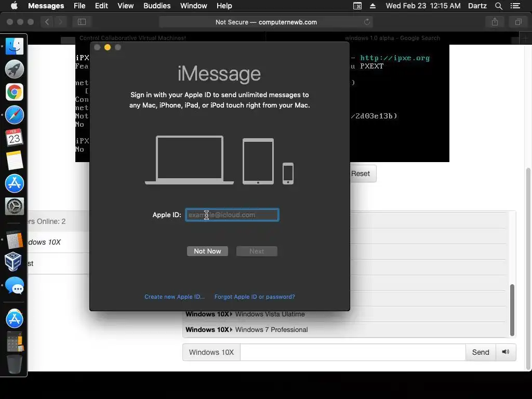Switch to windows 1.0 alpha Google Search tab
Image resolution: width=532 pixels, height=399 pixels.
click(392, 38)
